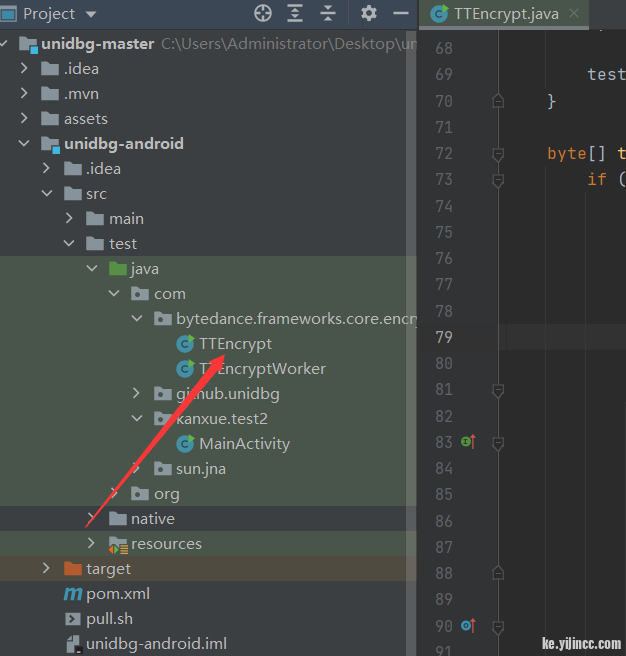Click the resources folder icon
Image resolution: width=626 pixels, height=656 pixels.
tap(118, 544)
